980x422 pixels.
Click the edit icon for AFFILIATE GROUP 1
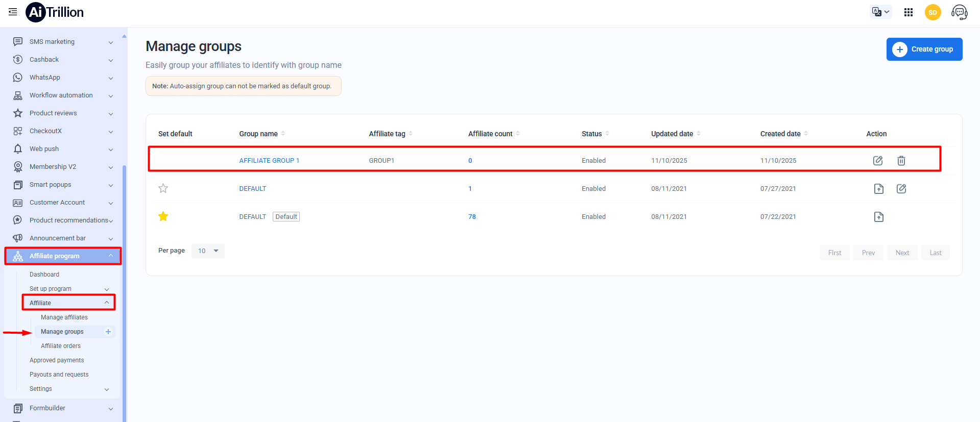[877, 161]
